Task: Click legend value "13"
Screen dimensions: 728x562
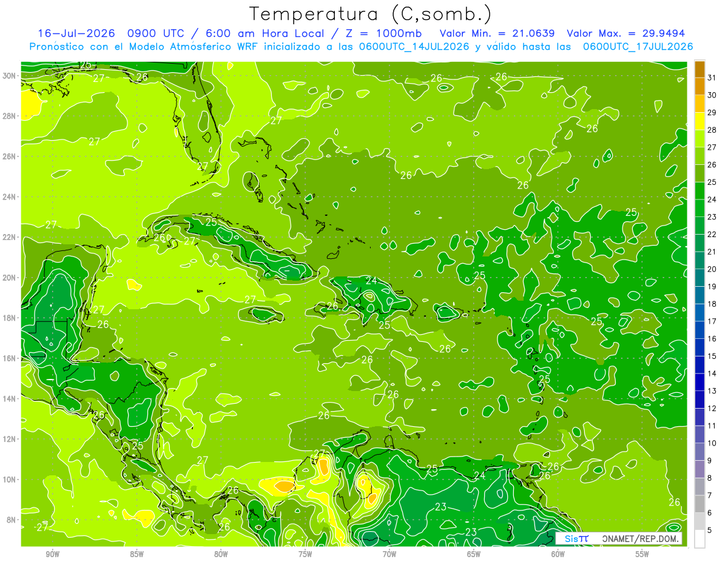Action: (x=712, y=391)
